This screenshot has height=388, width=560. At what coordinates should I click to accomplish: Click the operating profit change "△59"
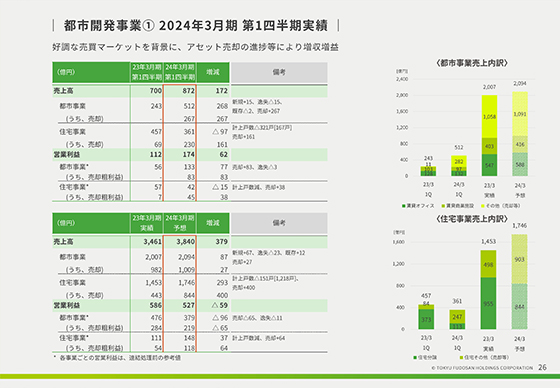pyautogui.click(x=220, y=305)
